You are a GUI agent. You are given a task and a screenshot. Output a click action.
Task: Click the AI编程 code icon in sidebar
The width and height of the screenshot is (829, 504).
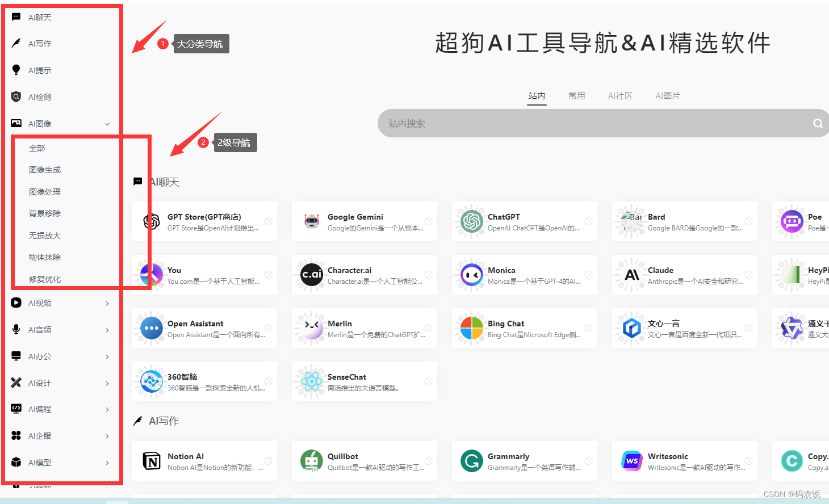pyautogui.click(x=16, y=409)
